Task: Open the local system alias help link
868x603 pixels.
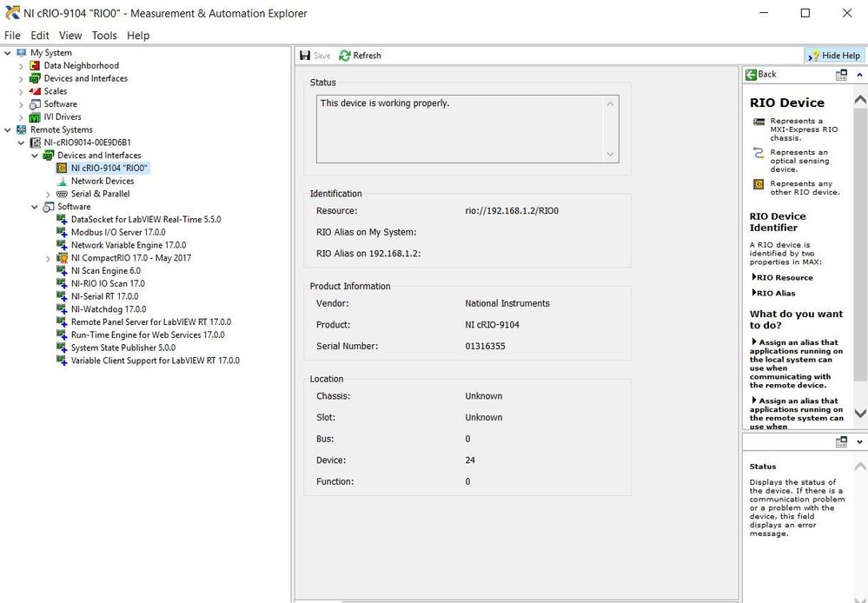Action: [x=796, y=364]
